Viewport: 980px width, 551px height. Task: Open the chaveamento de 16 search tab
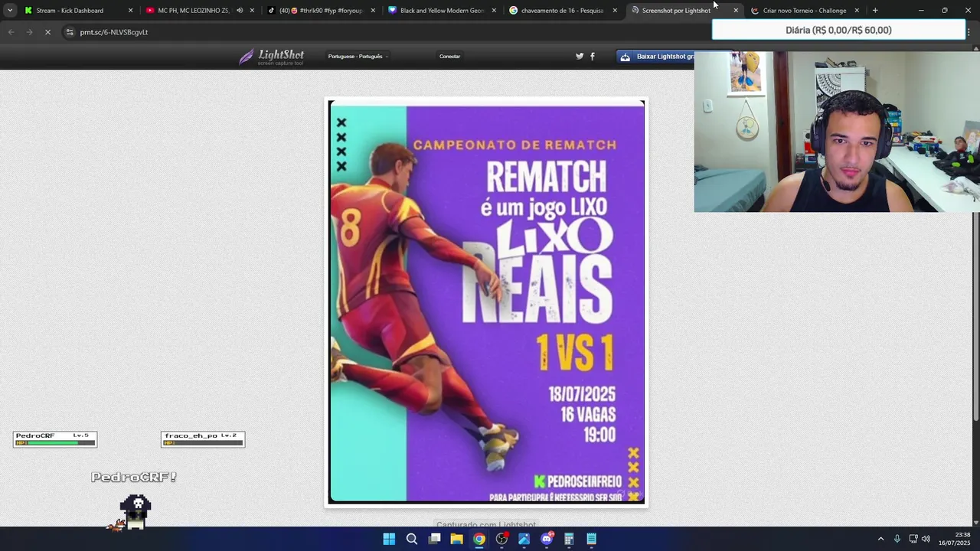(562, 11)
